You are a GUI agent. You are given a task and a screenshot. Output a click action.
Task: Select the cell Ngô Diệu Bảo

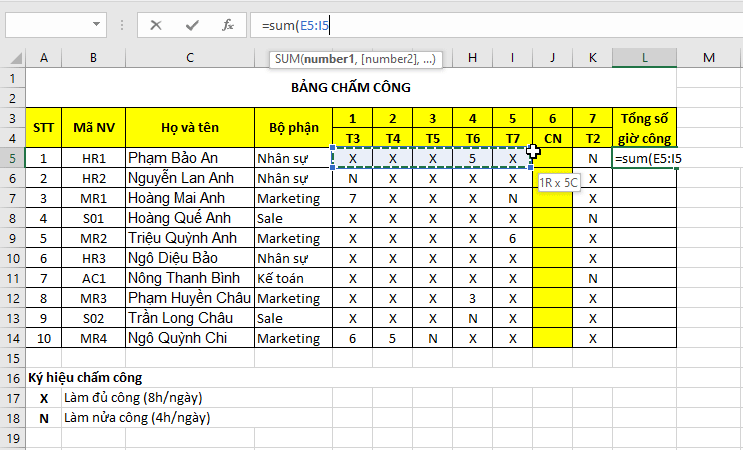coord(190,258)
